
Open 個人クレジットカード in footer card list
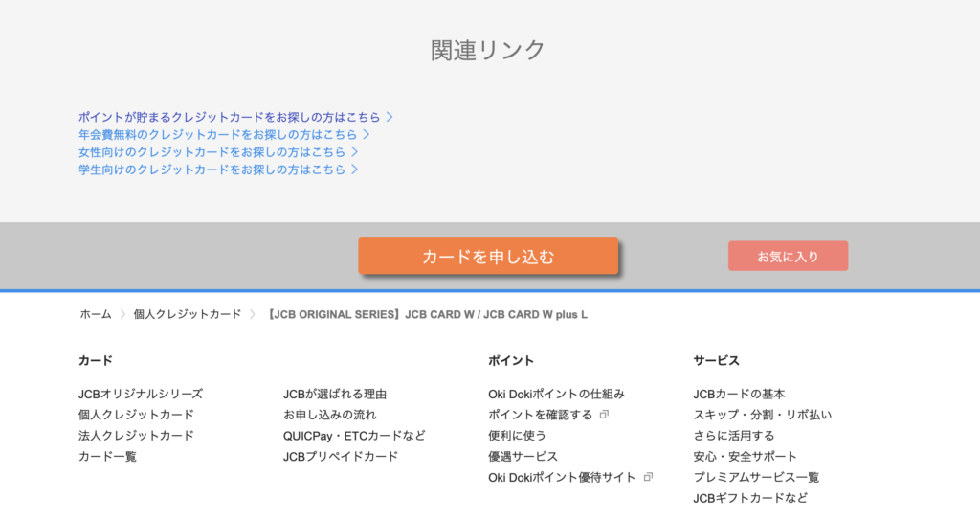click(136, 415)
